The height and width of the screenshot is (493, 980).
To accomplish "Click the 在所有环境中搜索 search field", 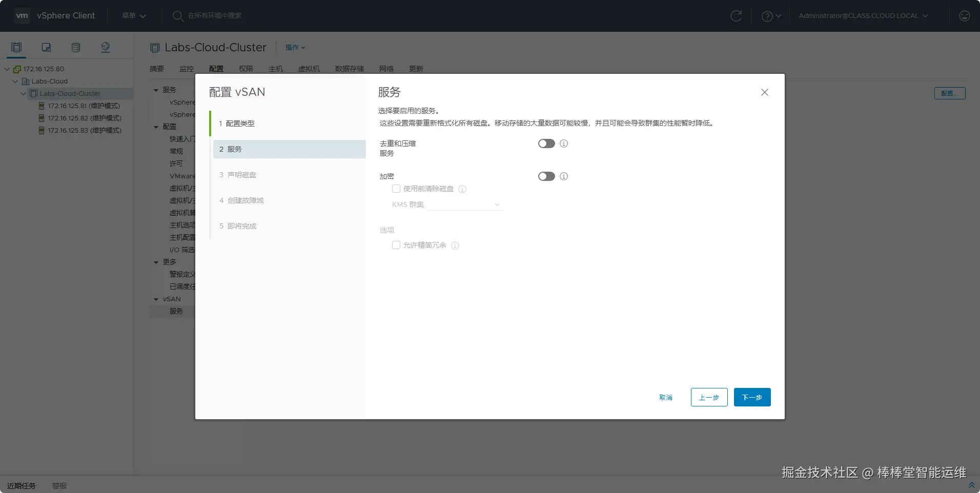I will [215, 16].
